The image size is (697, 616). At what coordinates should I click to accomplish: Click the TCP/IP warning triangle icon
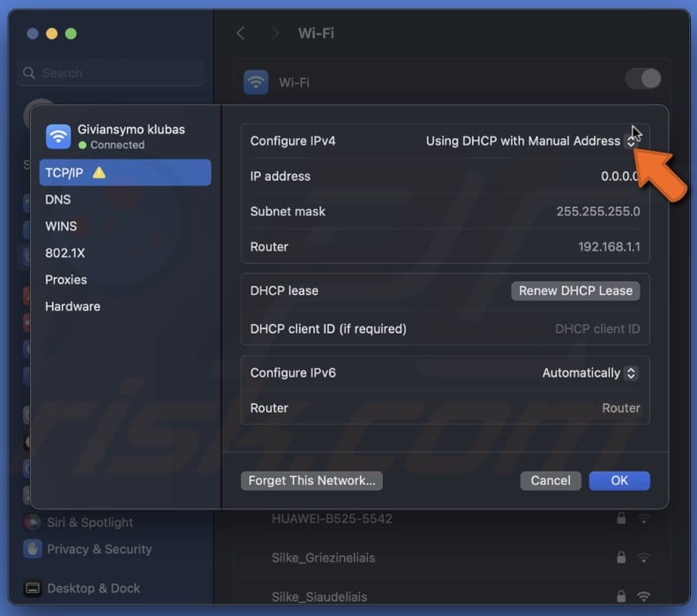[99, 173]
